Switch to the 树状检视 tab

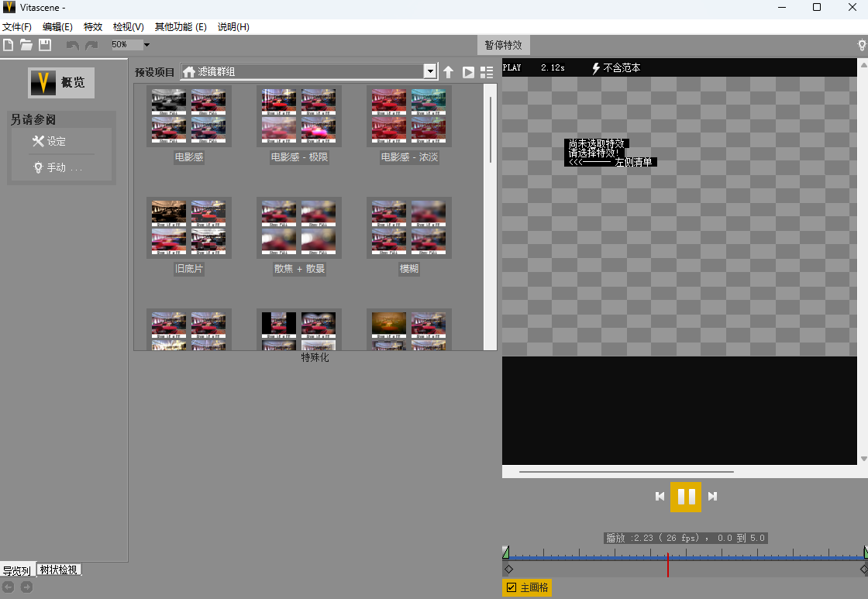point(59,570)
